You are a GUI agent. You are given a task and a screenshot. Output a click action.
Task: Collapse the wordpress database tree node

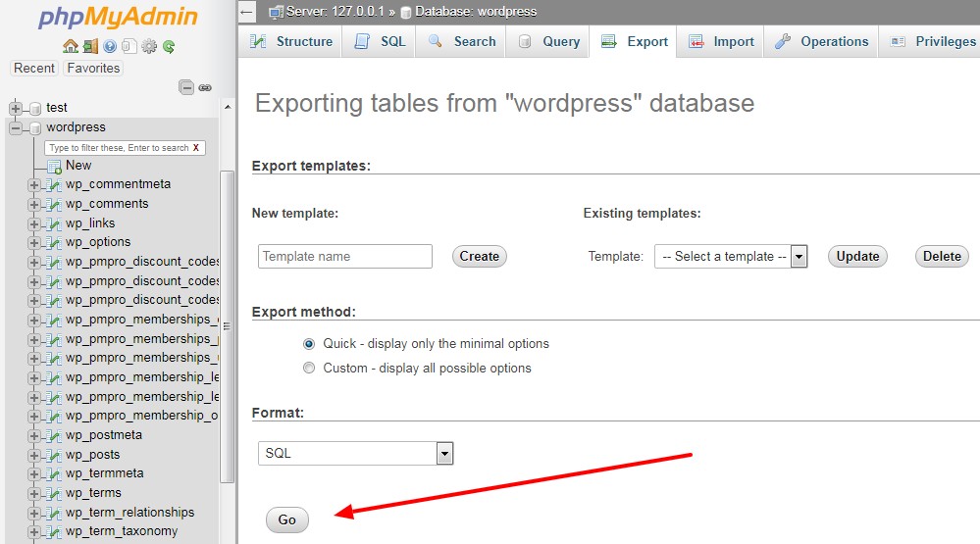point(16,128)
